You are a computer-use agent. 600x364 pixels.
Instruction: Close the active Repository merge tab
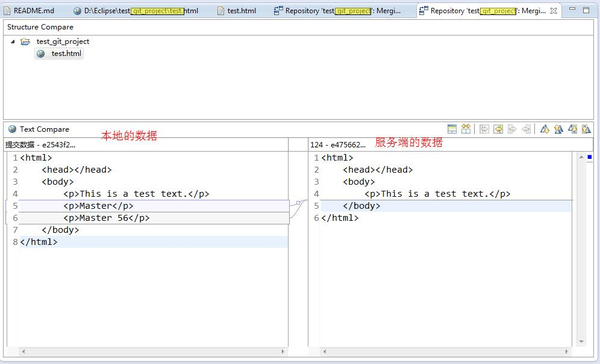coord(553,11)
